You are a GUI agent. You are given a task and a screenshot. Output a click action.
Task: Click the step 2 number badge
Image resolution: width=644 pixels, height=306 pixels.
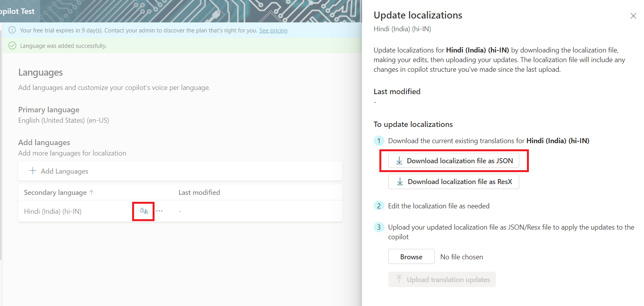click(x=379, y=206)
